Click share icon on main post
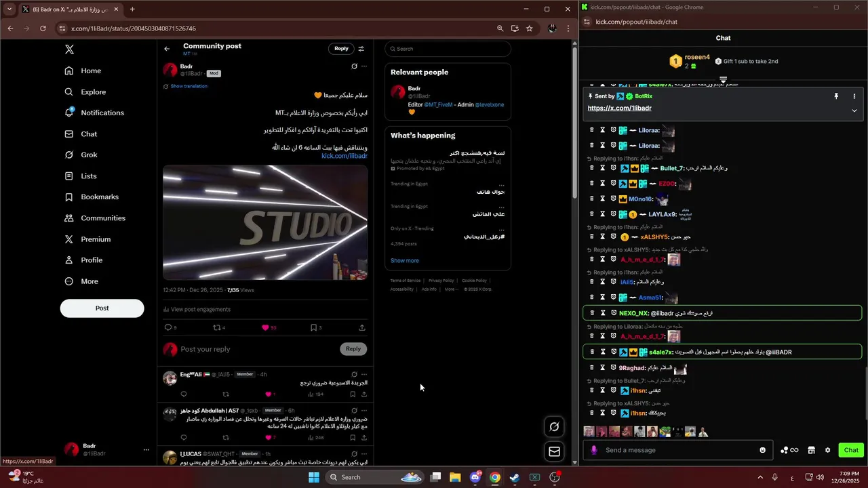868x488 pixels. point(362,327)
